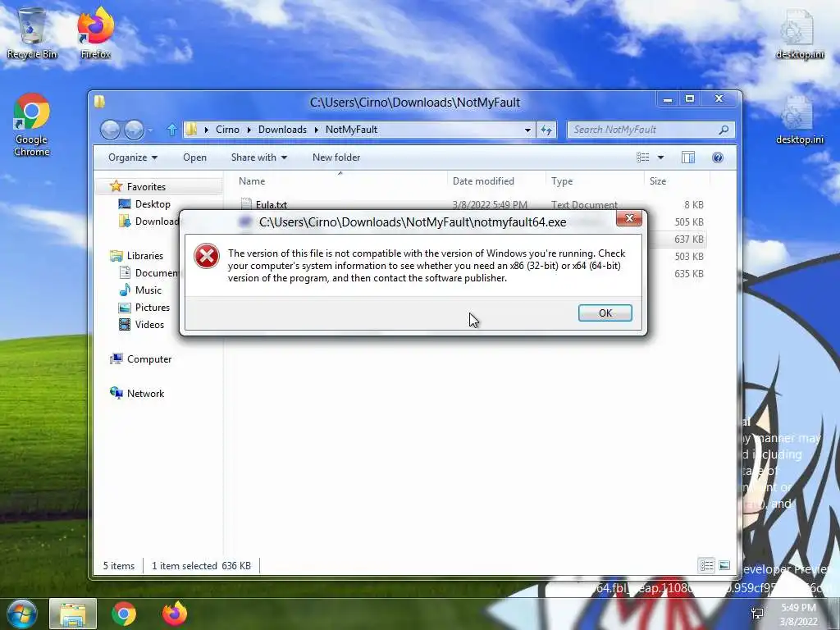This screenshot has height=630, width=840.
Task: Switch to large icons view in status bar
Action: point(724,565)
